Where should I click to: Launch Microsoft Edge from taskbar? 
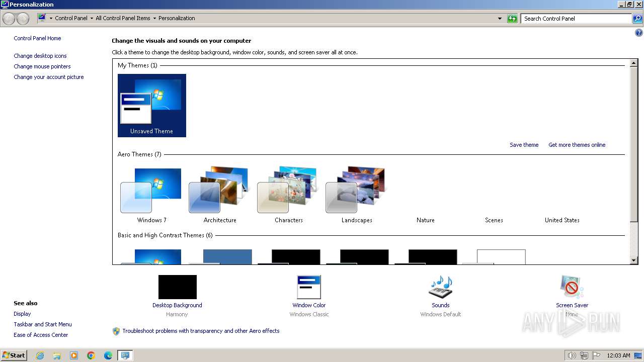coord(108,355)
